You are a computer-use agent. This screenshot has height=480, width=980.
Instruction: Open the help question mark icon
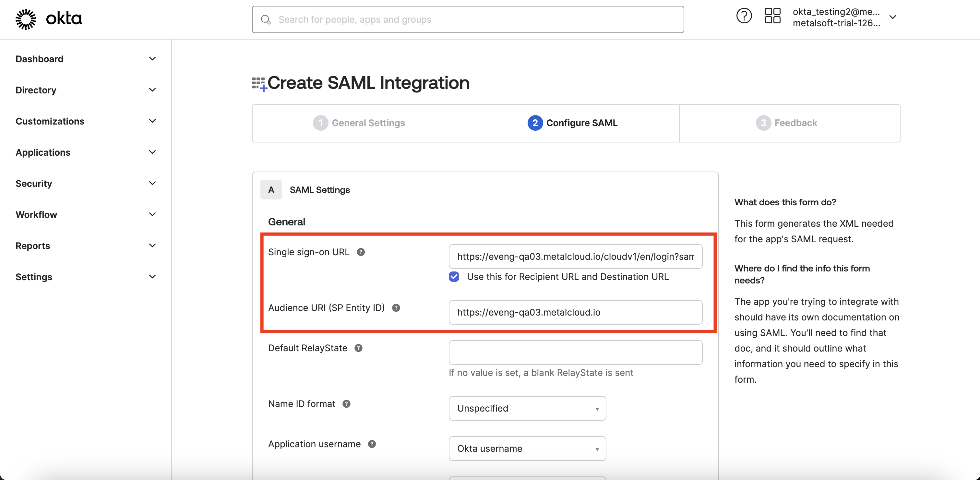[744, 16]
